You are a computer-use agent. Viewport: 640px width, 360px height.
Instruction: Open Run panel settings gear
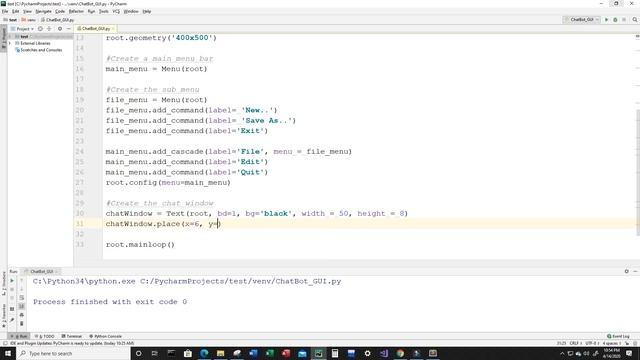coord(627,271)
